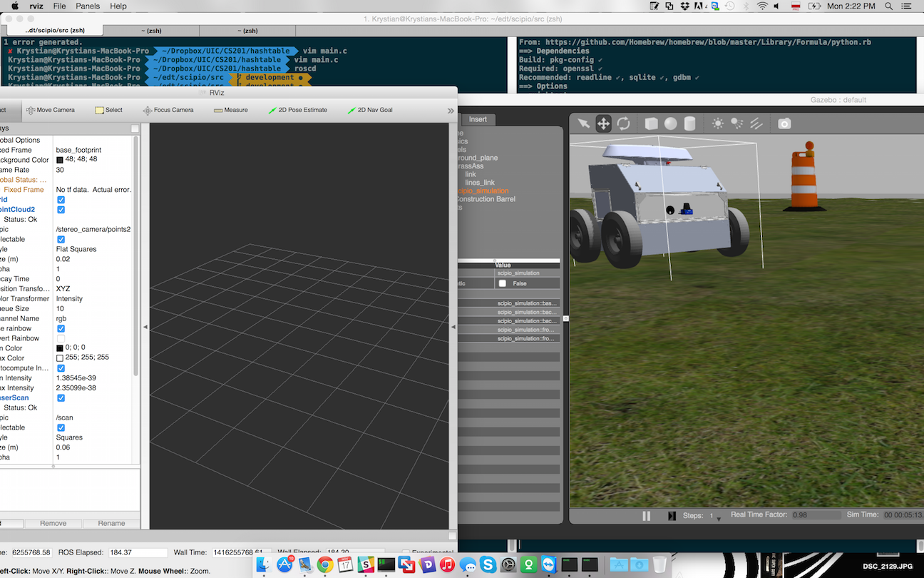Screen dimensions: 924x578
Task: Switch to the second zsh terminal tab
Action: pyautogui.click(x=150, y=31)
